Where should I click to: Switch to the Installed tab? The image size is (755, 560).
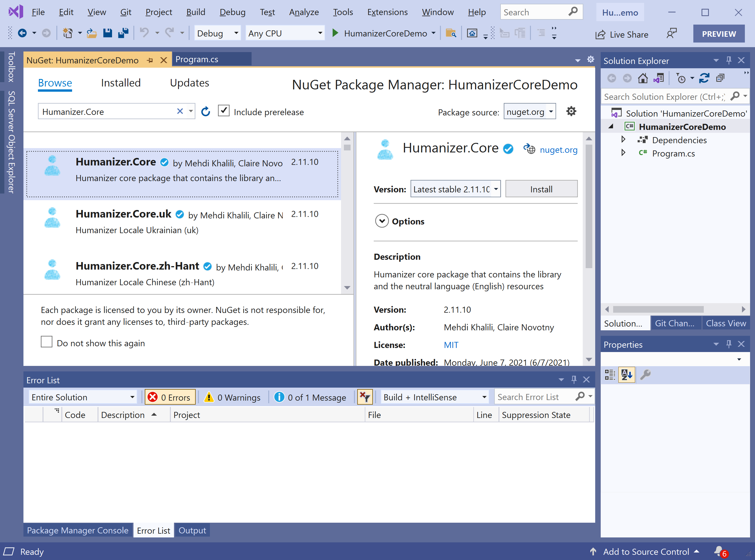(x=121, y=83)
